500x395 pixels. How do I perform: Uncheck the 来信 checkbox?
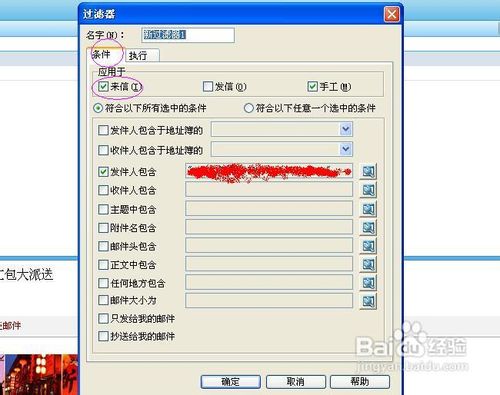coord(103,87)
